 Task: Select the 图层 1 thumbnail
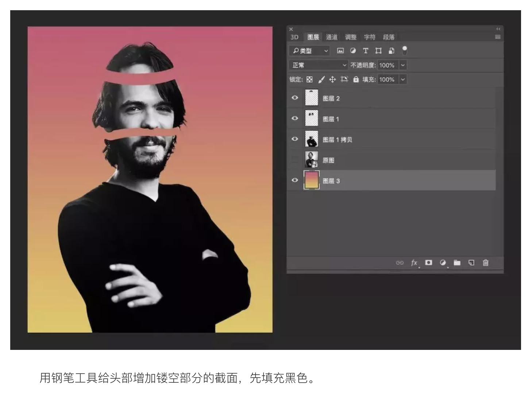311,118
